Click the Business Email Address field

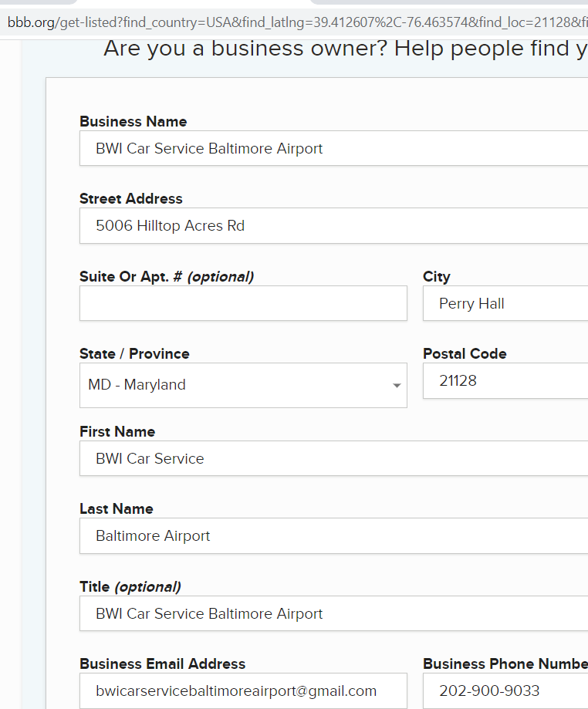coord(243,691)
